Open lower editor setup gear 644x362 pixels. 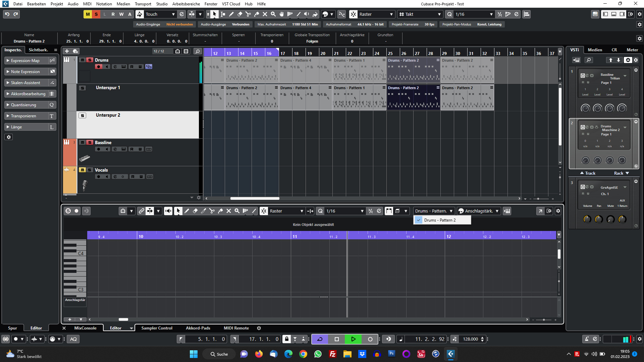click(558, 211)
